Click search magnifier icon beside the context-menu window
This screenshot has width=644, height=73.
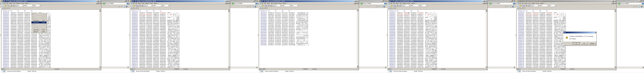[x=127, y=4]
